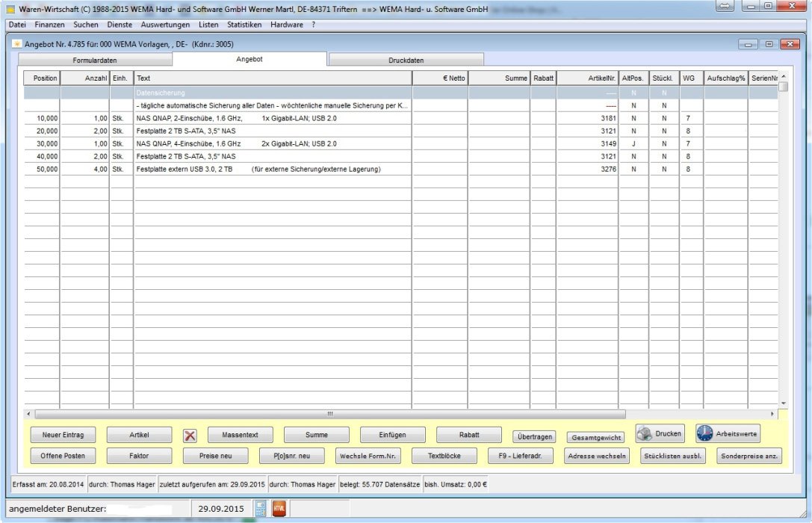
Task: Click the ArtikelNr. column header
Action: 587,78
